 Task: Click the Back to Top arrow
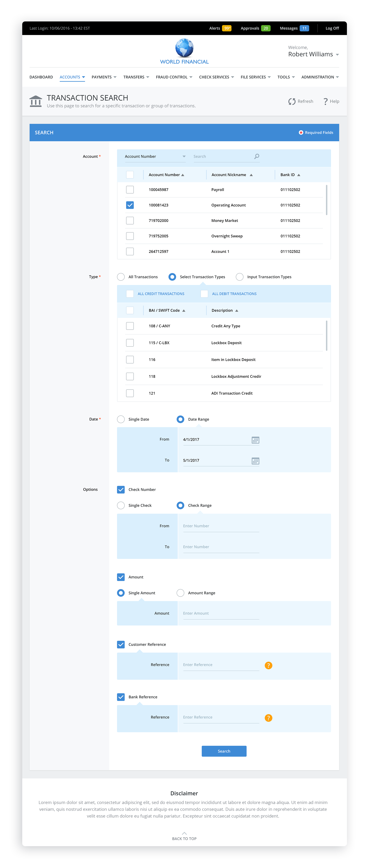pos(184,833)
